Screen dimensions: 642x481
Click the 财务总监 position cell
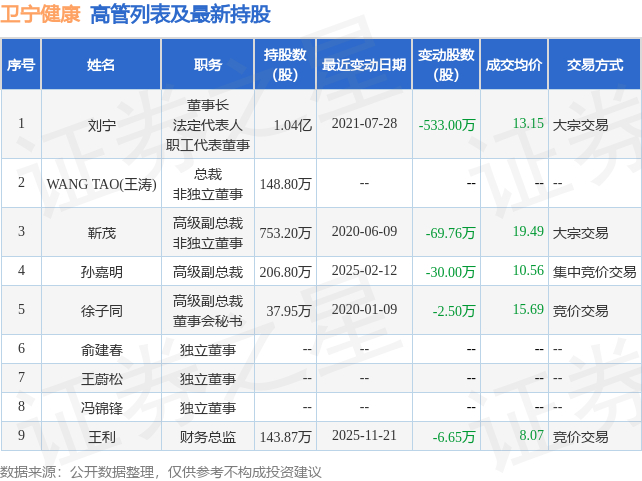click(x=208, y=437)
